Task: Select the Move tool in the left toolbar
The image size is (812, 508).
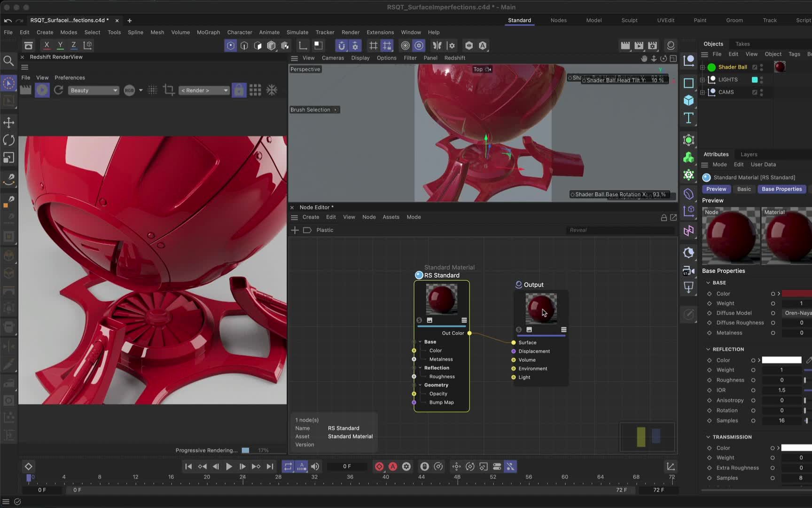Action: (8, 122)
